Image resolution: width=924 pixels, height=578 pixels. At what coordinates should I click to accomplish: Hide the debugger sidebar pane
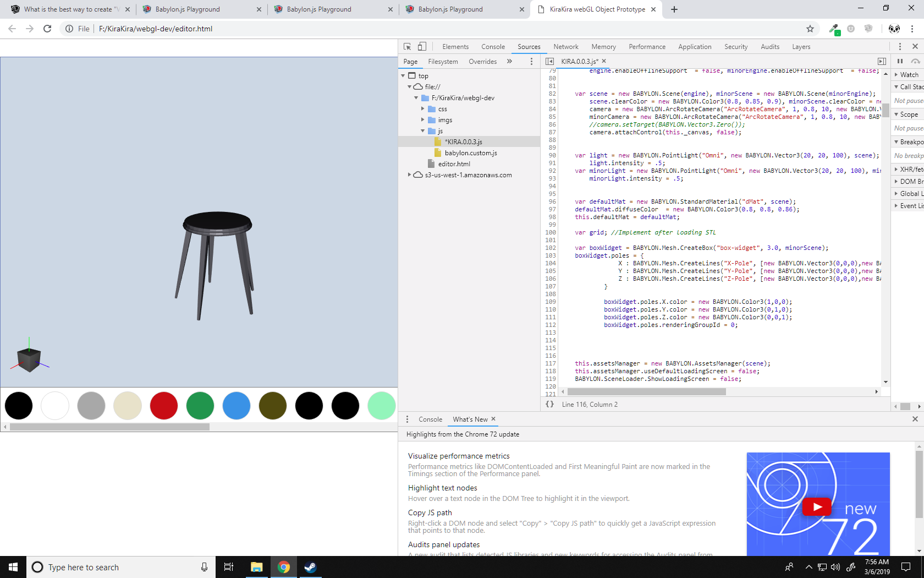882,61
